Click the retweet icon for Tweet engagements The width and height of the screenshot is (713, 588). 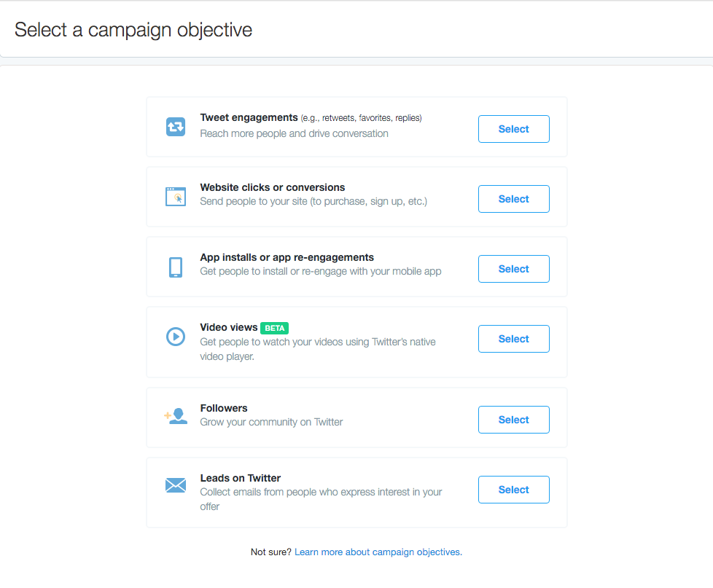pos(176,127)
